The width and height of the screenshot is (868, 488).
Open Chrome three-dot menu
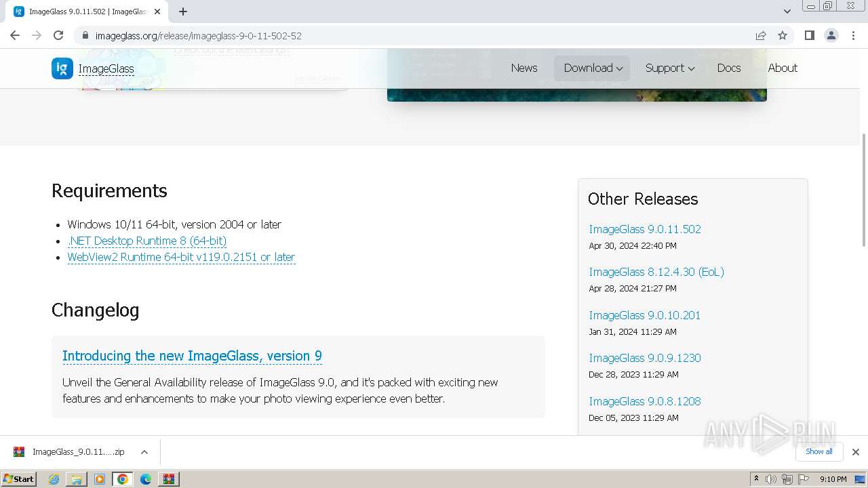tap(853, 35)
